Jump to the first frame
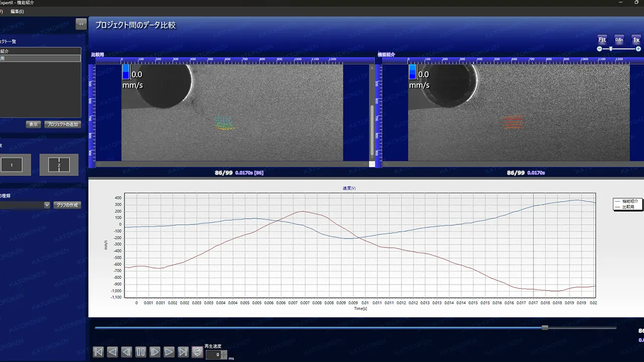The height and width of the screenshot is (362, 644). [x=99, y=352]
